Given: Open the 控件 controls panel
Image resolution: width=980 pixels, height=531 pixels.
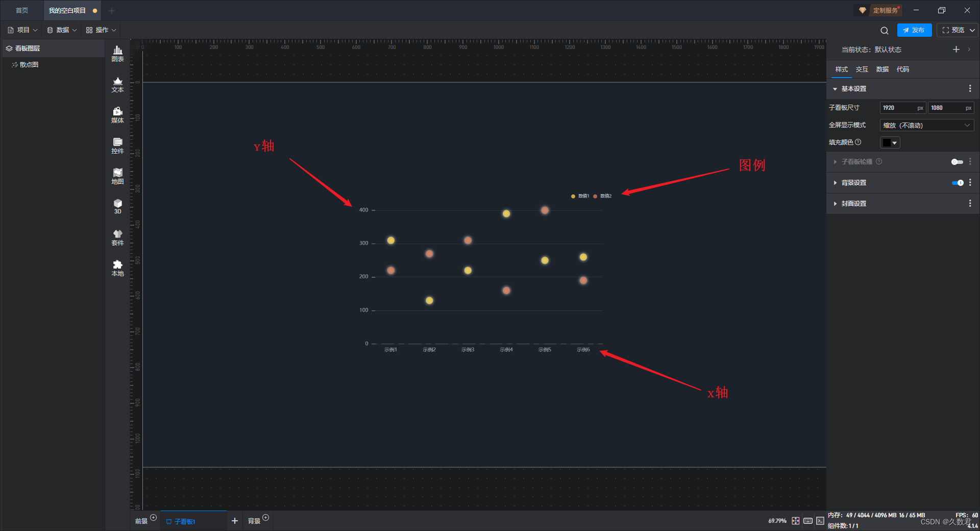Looking at the screenshot, I should 117,146.
